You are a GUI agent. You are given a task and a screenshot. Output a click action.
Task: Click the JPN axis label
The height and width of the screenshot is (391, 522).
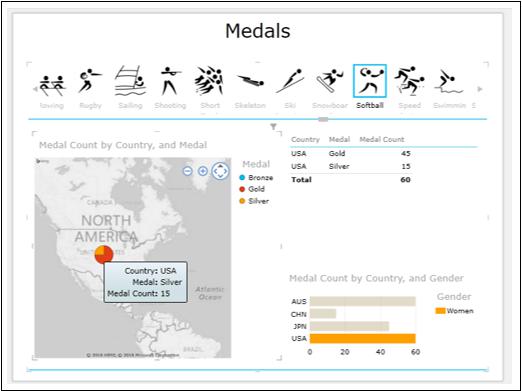(x=300, y=326)
